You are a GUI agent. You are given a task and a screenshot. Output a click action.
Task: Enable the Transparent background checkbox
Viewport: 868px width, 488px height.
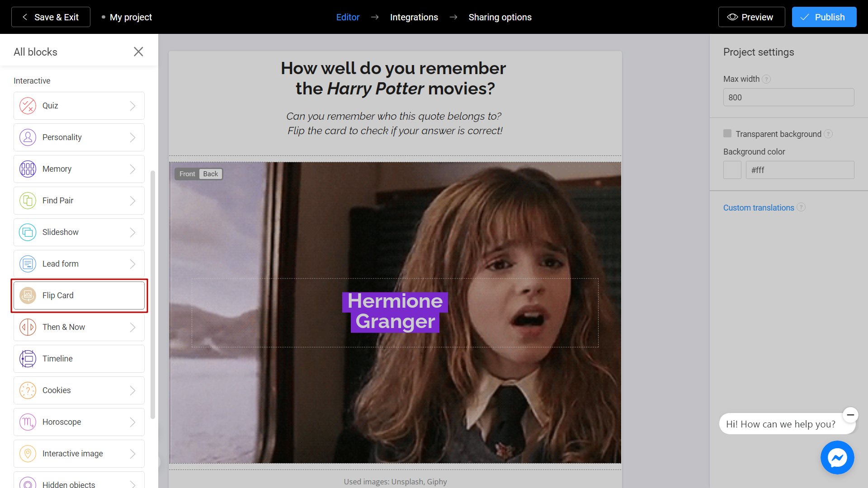click(727, 133)
